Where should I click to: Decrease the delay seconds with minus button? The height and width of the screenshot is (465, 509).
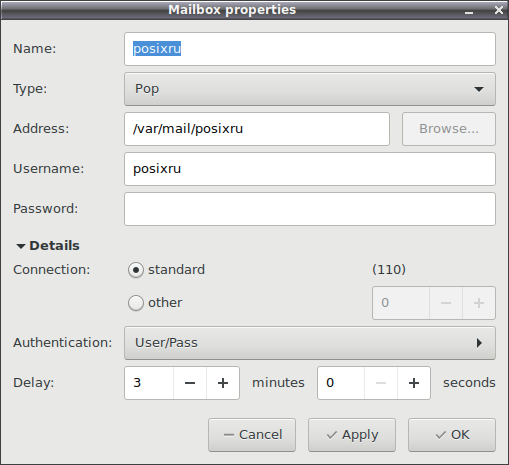[x=381, y=383]
